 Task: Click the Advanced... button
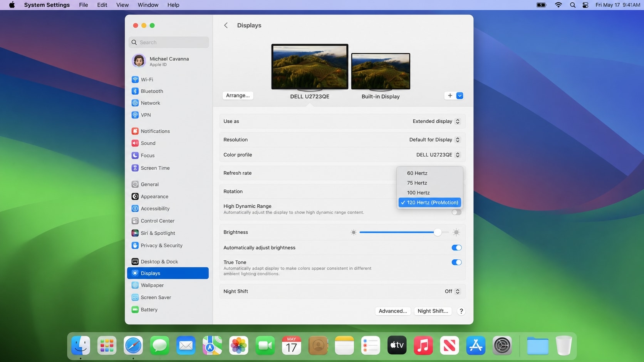click(x=393, y=311)
